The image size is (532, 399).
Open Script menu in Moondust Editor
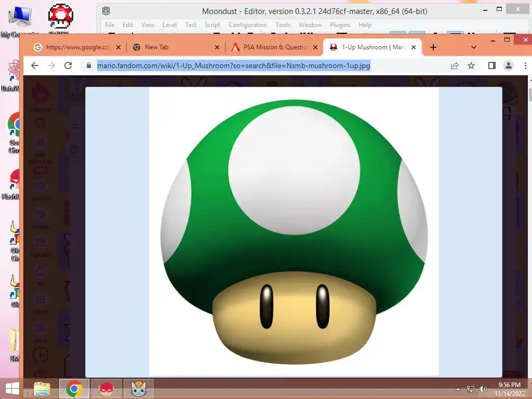click(212, 25)
